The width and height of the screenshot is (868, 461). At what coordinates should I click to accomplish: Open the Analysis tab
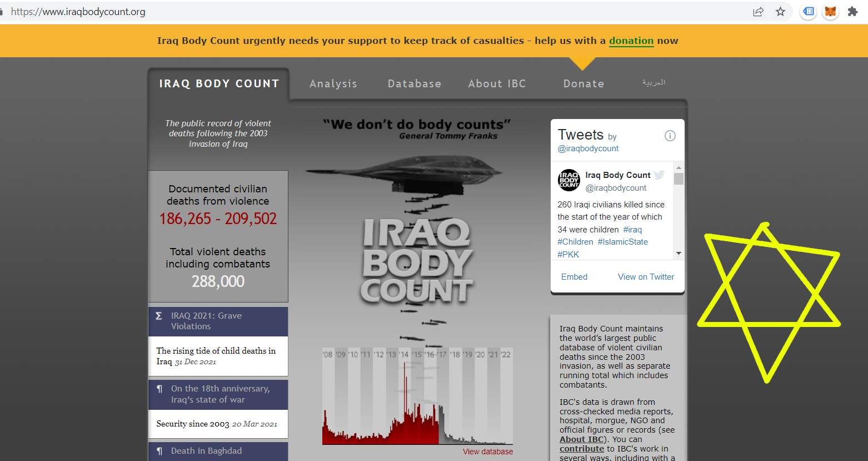click(333, 83)
